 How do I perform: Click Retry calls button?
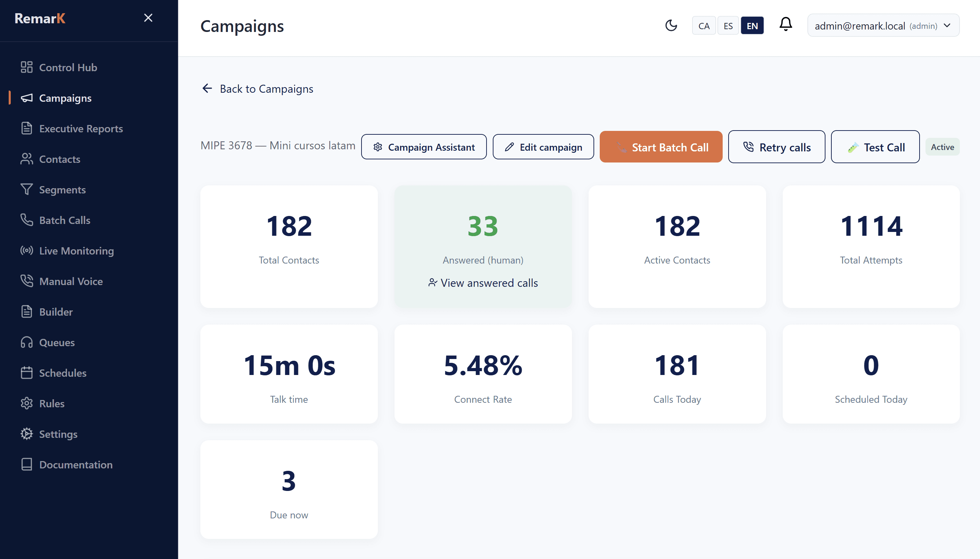[x=776, y=147]
